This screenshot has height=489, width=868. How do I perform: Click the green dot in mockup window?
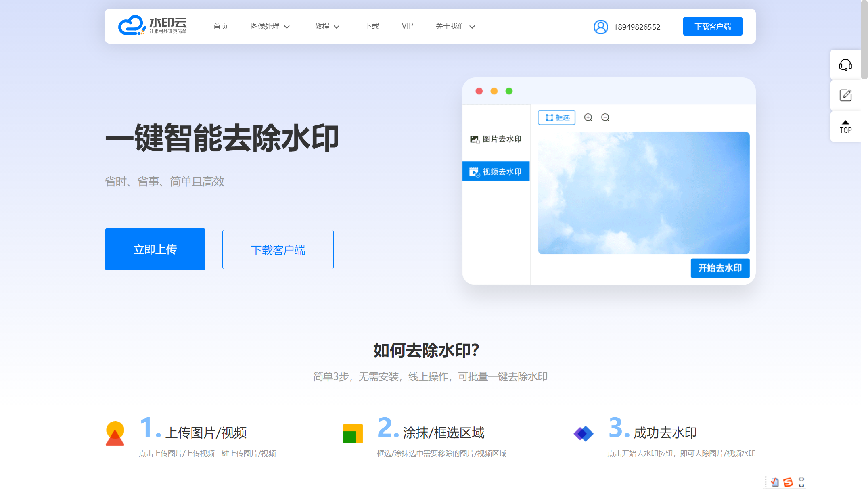coord(509,91)
